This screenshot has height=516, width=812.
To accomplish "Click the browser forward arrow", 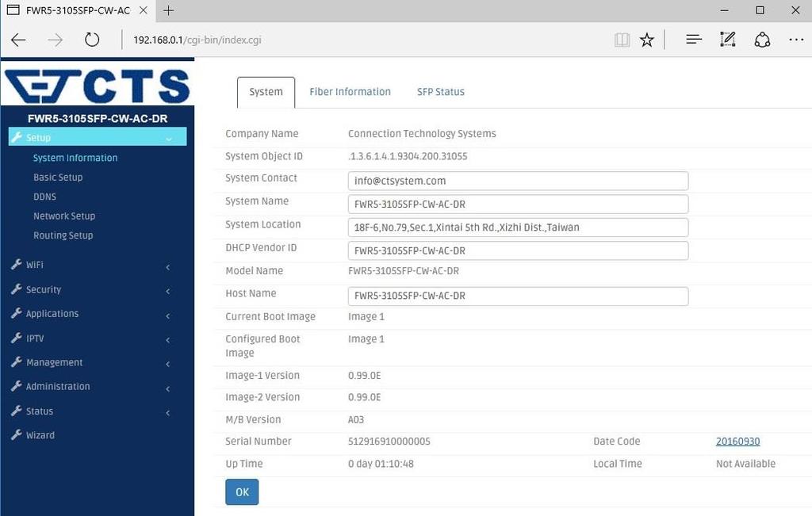I will coord(55,40).
